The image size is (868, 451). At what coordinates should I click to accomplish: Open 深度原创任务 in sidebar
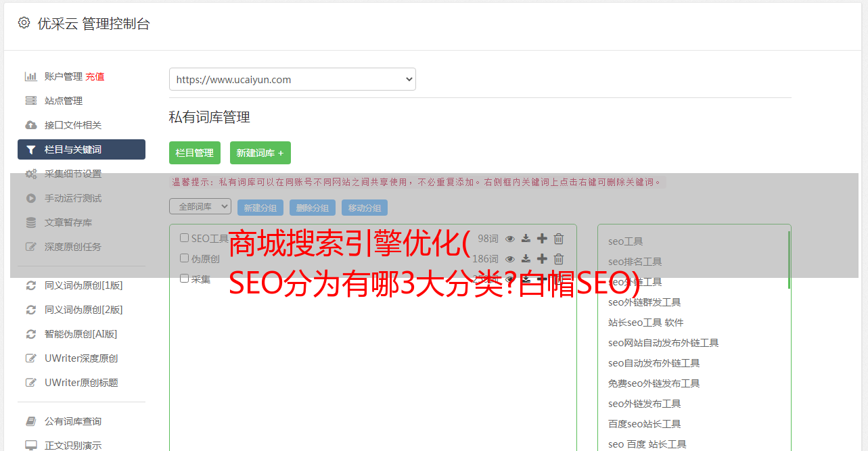point(73,247)
